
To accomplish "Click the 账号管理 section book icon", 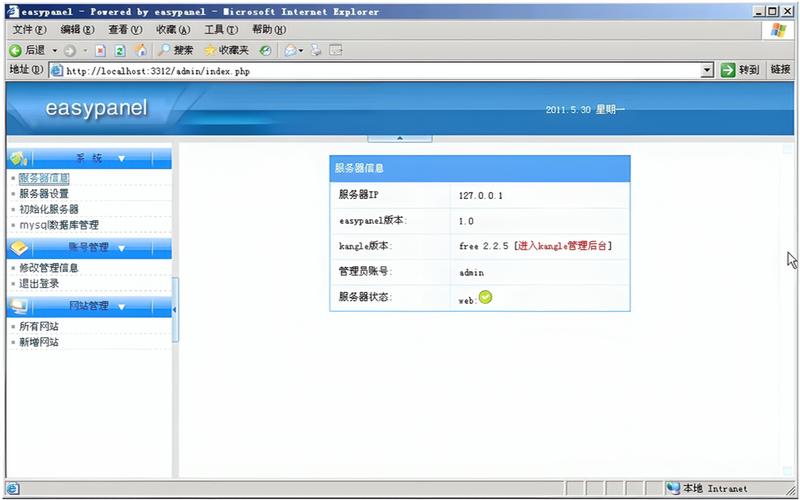I will click(19, 248).
